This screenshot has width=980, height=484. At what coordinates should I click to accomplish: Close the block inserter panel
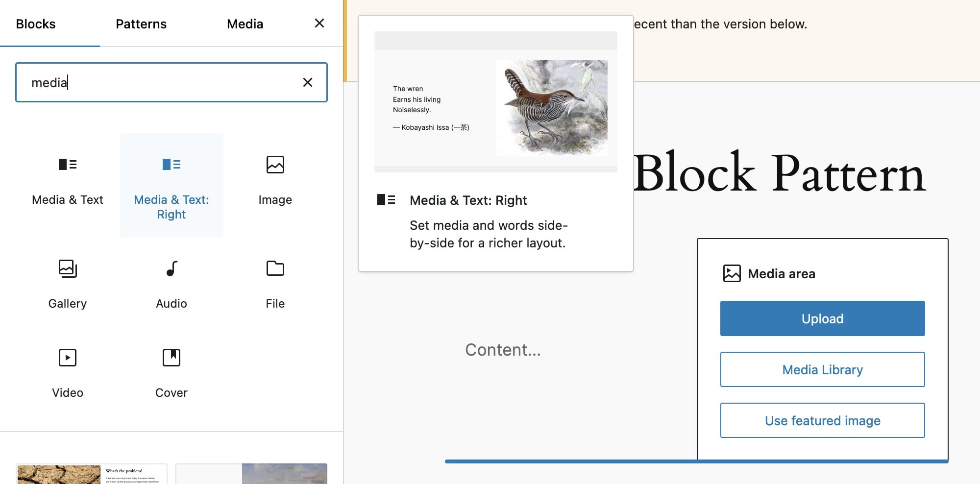(x=319, y=23)
